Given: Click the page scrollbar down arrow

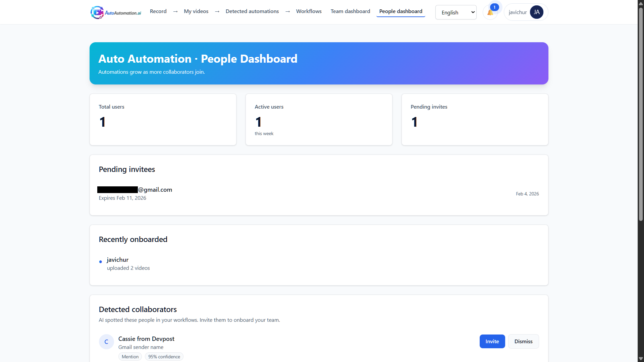Looking at the screenshot, I should coord(641,359).
